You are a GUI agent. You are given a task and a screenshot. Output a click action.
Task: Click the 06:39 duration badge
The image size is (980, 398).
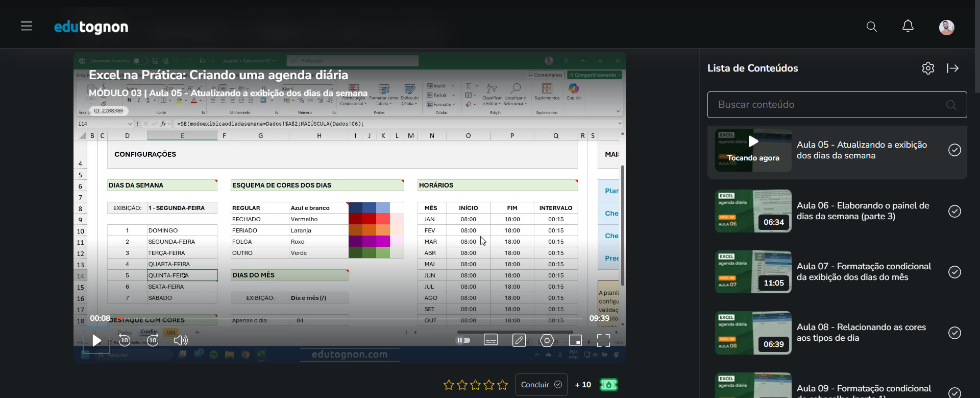[774, 344]
